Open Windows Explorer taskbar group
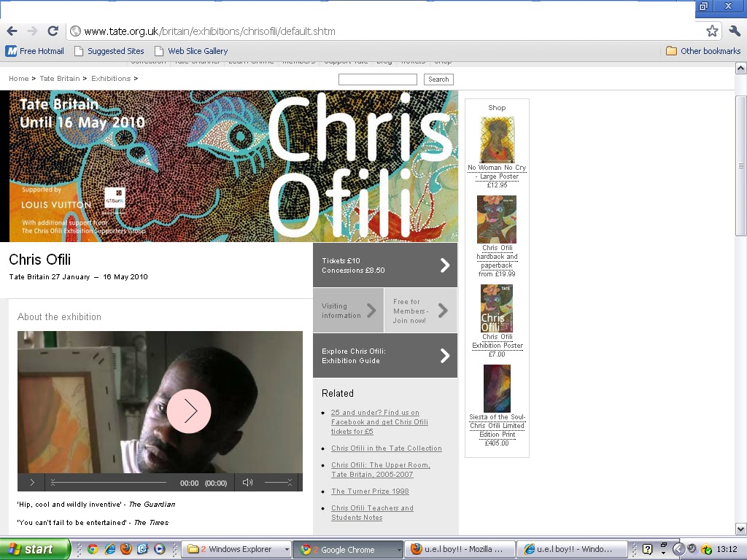Viewport: 747px width, 560px height. 237,549
